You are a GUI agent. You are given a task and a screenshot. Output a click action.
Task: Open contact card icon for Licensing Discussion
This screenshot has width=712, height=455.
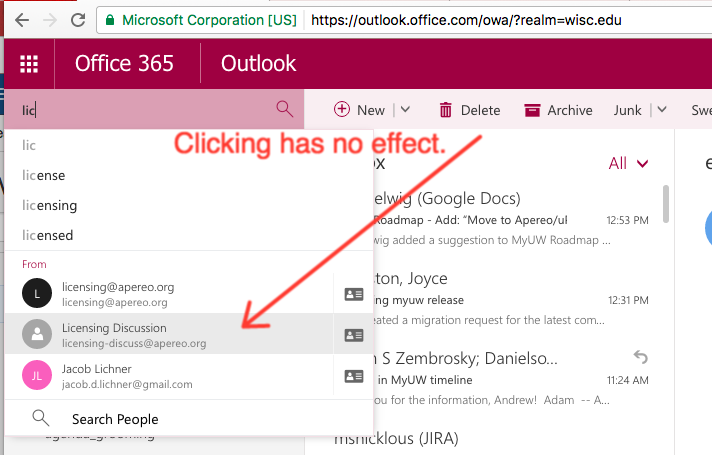click(x=353, y=335)
